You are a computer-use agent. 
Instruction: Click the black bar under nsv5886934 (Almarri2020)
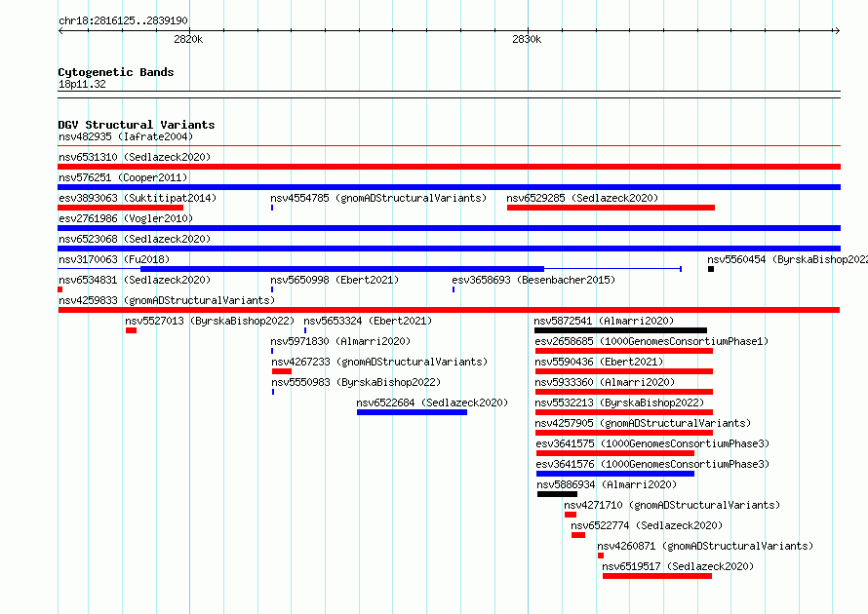[557, 494]
